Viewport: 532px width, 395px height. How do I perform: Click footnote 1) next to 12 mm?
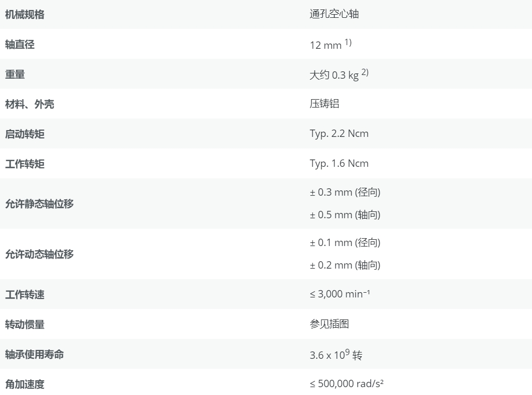[348, 42]
